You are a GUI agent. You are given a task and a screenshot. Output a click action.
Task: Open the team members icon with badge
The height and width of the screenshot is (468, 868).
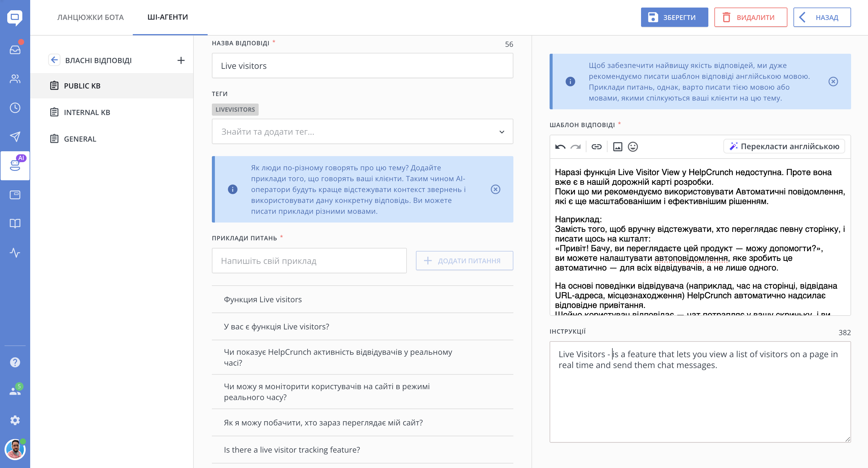tap(15, 391)
